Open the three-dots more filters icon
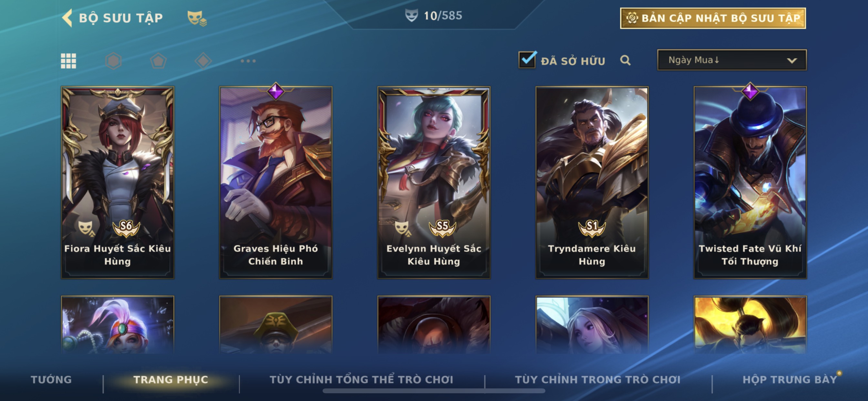 (248, 61)
